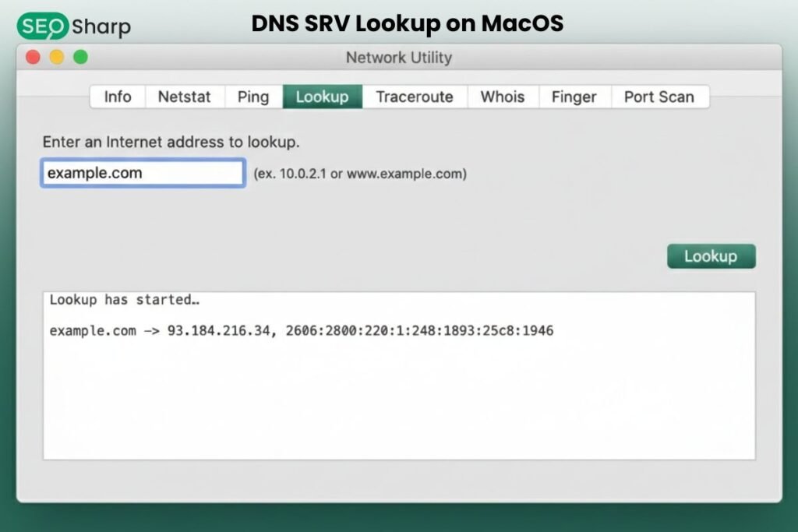Click the red close traffic light

tap(32, 57)
